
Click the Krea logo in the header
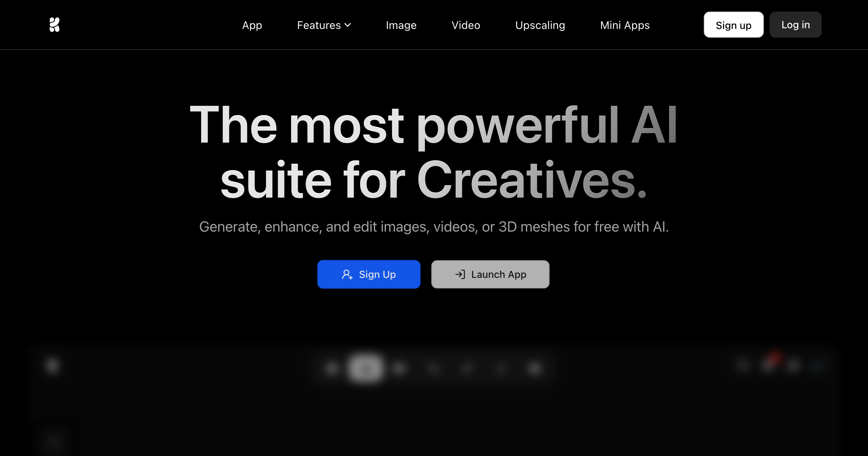pyautogui.click(x=55, y=25)
